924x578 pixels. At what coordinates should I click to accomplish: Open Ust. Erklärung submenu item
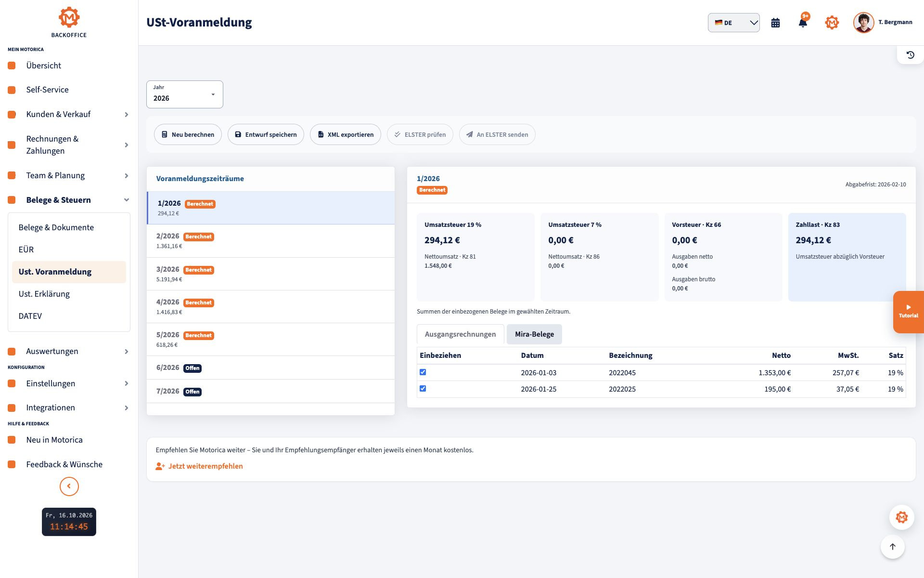pos(69,294)
